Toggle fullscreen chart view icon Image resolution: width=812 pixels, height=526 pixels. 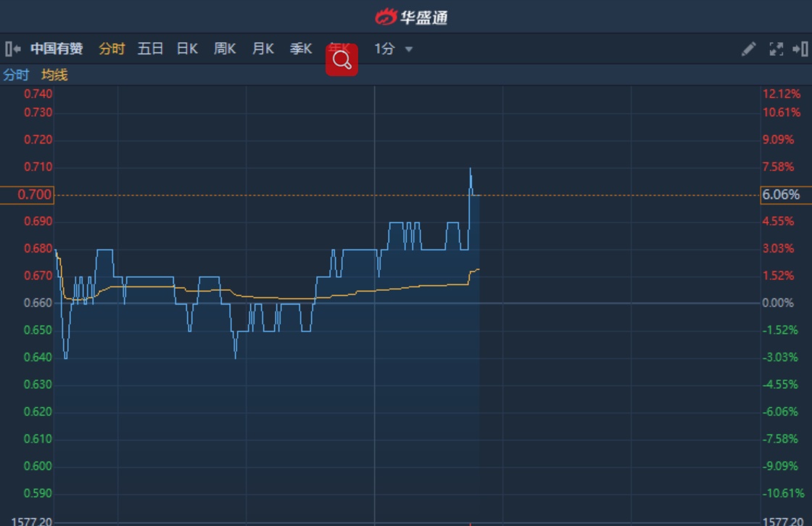(x=776, y=49)
